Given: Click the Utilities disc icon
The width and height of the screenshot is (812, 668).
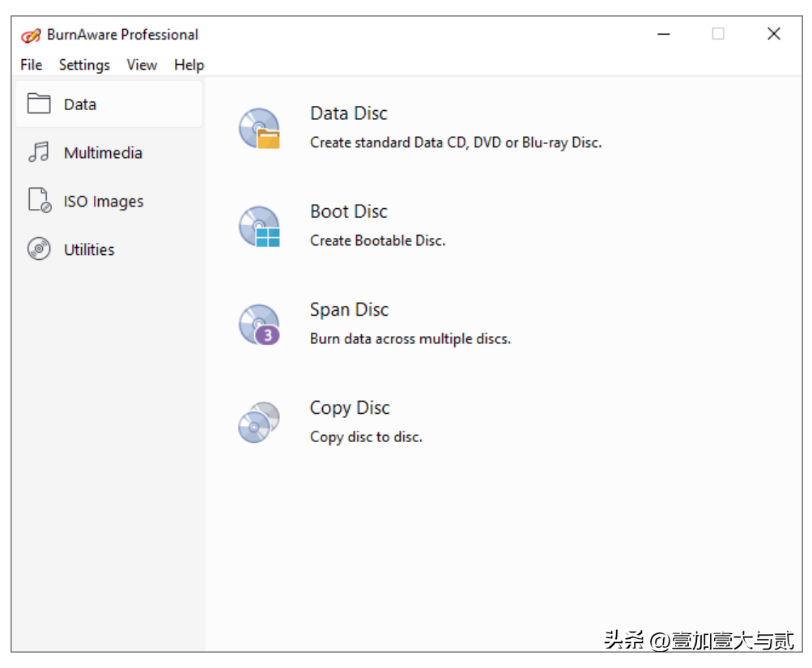Looking at the screenshot, I should click(39, 249).
